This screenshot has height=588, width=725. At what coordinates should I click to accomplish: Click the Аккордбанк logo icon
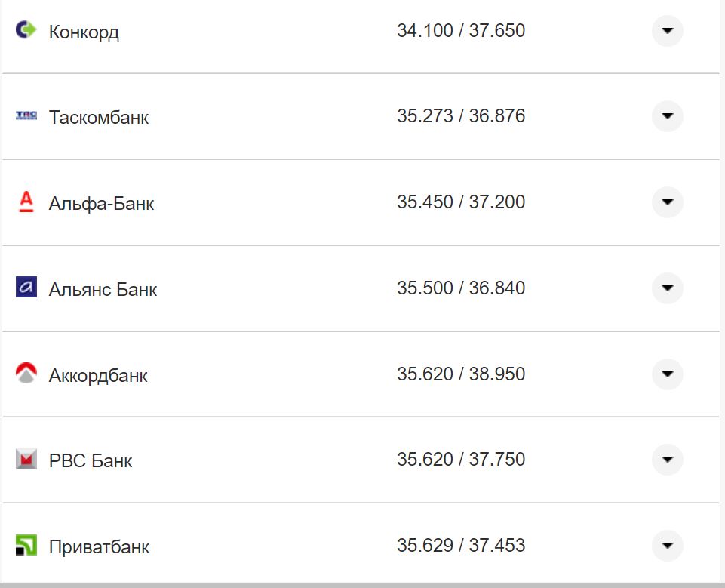pyautogui.click(x=26, y=373)
